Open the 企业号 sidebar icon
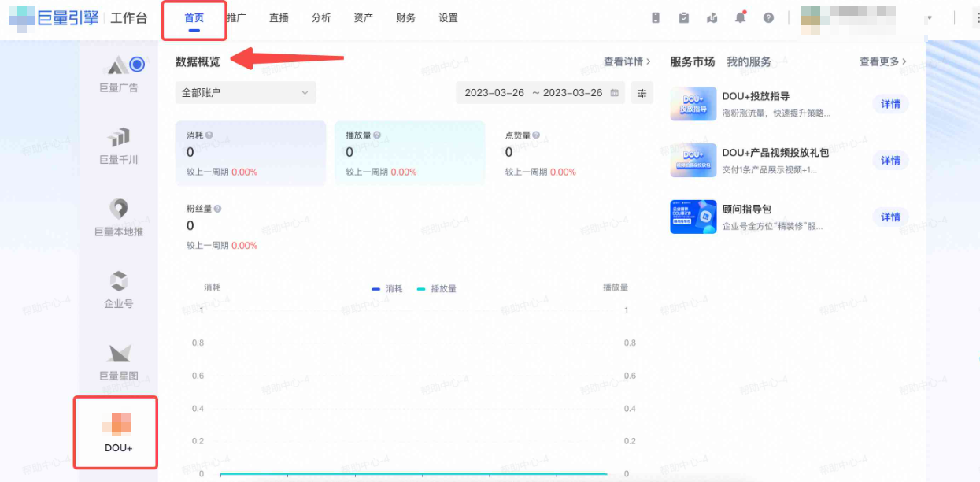The height and width of the screenshot is (482, 980). click(119, 289)
